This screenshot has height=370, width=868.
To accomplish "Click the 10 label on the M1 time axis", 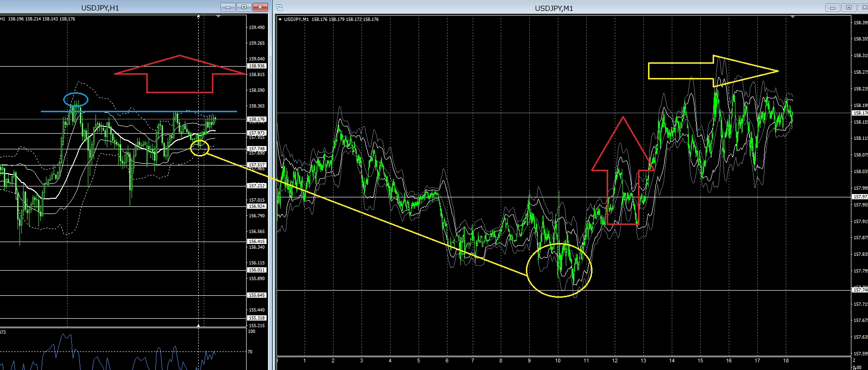I will click(558, 361).
